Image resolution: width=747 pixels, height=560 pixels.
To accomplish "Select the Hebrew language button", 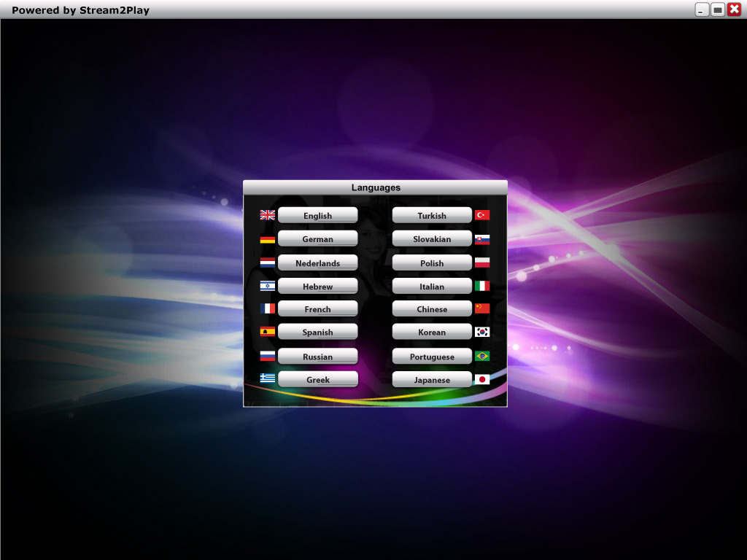I will click(318, 286).
